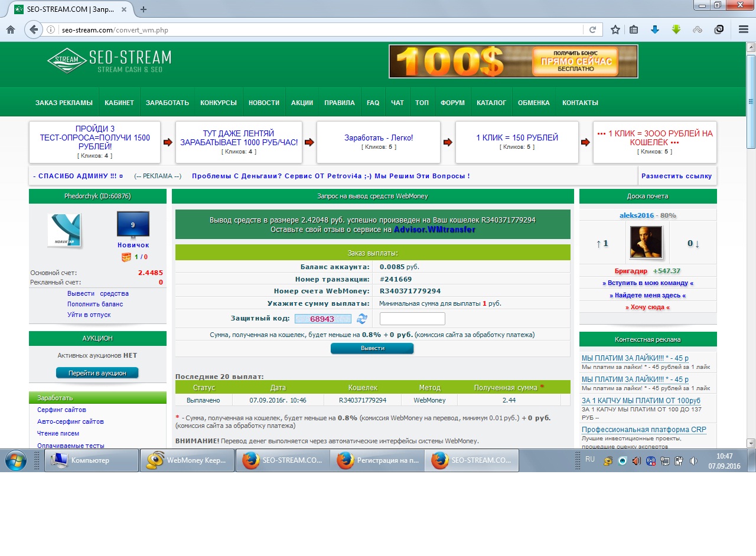Click the payout amount input field
This screenshot has height=556, width=756.
pyautogui.click(x=412, y=319)
